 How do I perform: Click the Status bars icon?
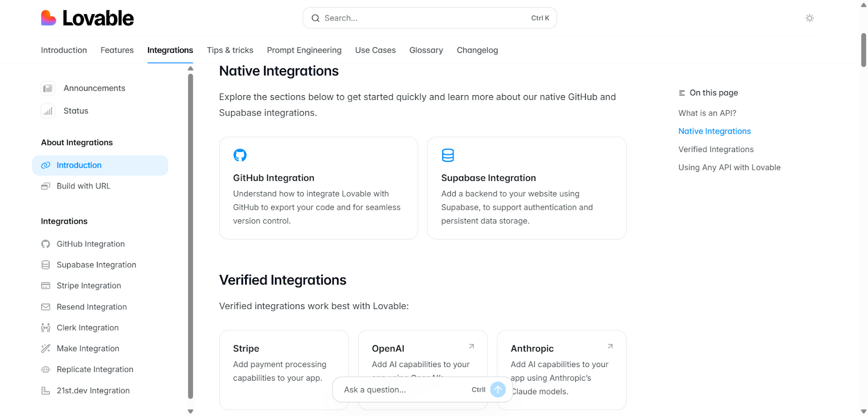tap(48, 111)
